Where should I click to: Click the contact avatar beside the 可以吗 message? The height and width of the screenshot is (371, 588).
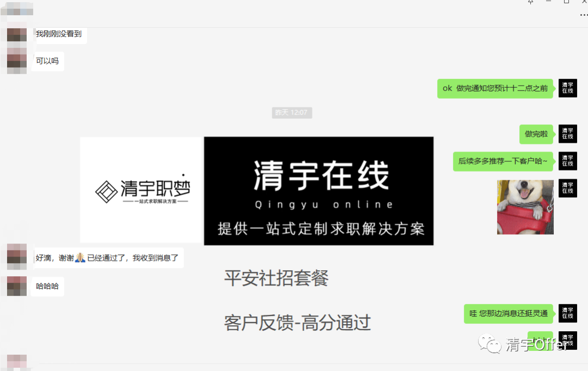click(x=17, y=61)
